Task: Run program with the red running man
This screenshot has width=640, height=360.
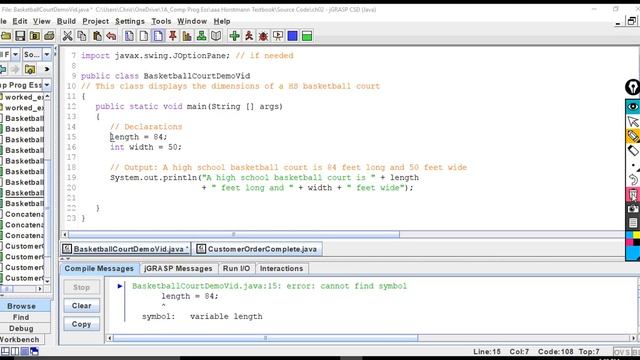Action: [x=249, y=36]
